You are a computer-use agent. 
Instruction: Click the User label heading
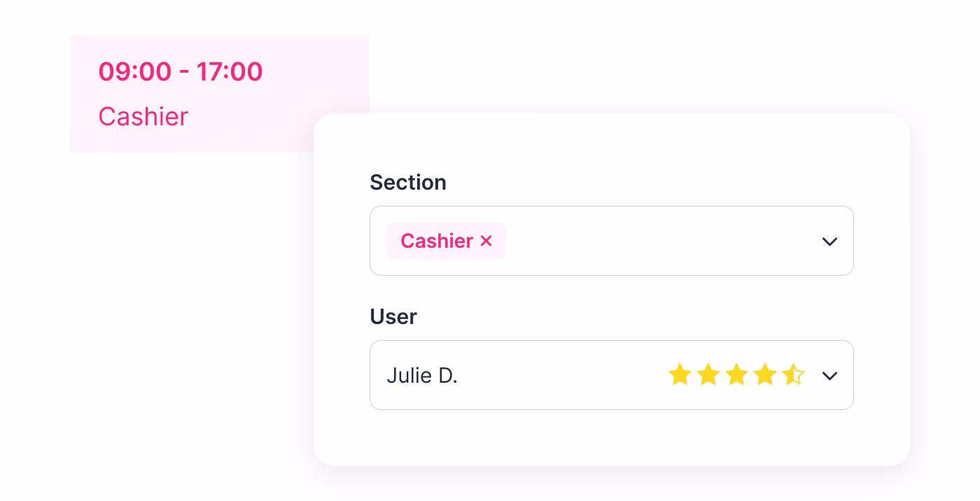coord(393,317)
